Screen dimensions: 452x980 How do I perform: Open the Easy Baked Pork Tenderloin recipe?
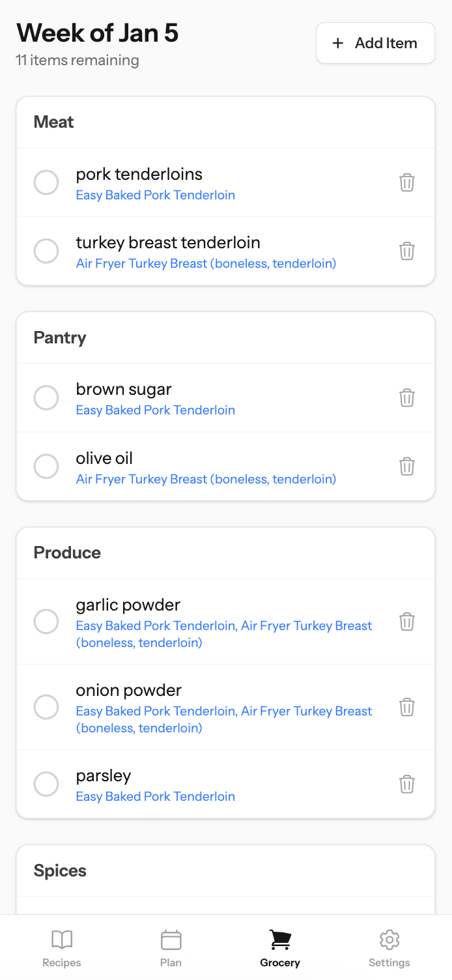[x=155, y=195]
